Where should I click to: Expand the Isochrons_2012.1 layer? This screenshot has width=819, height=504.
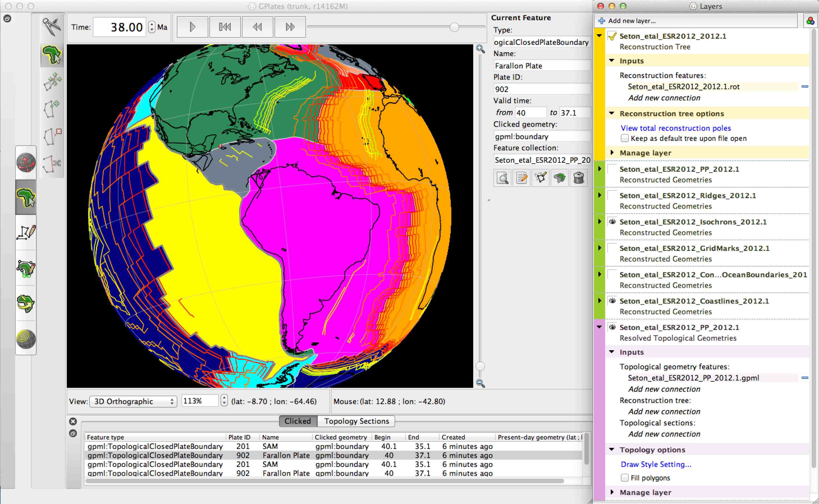click(x=599, y=221)
